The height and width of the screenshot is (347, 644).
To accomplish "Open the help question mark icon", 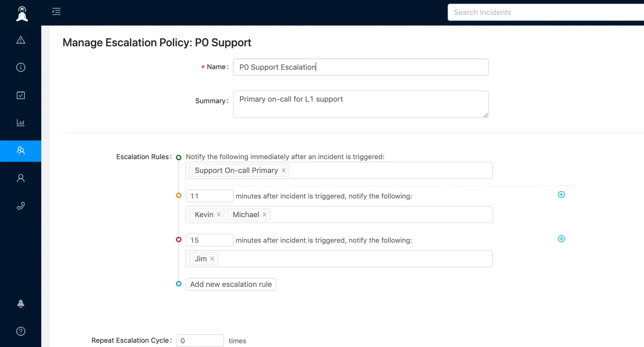I will (x=21, y=331).
